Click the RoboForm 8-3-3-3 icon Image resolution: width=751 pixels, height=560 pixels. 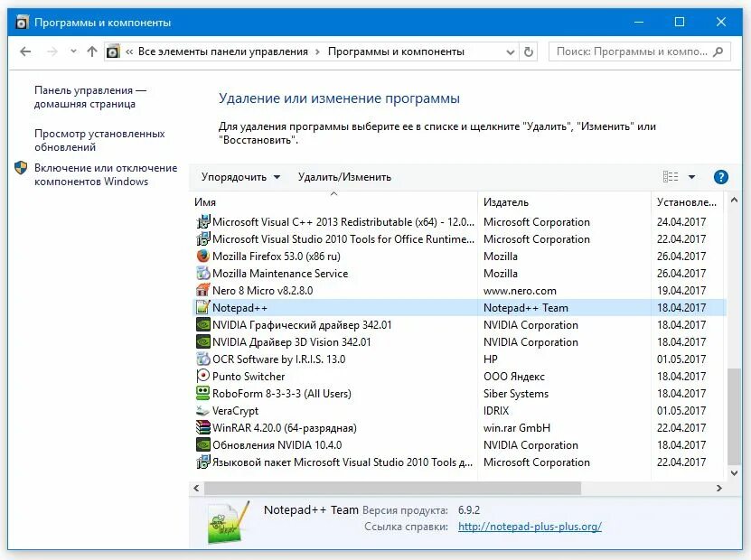tap(203, 394)
